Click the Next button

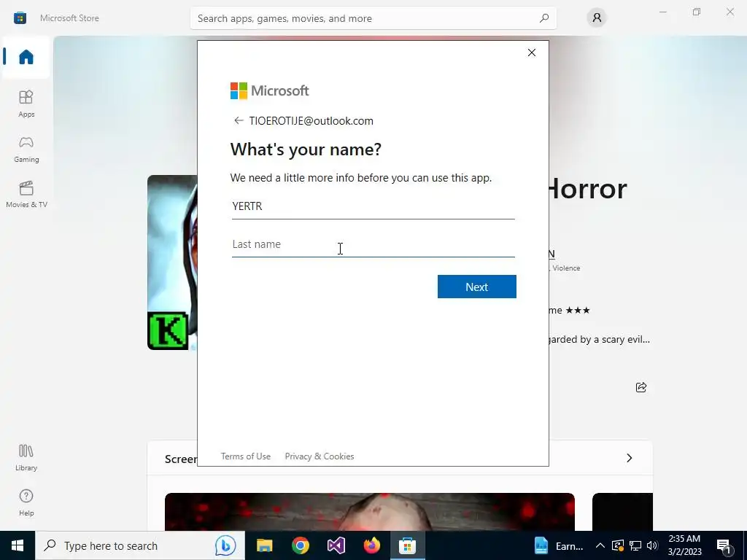point(477,287)
